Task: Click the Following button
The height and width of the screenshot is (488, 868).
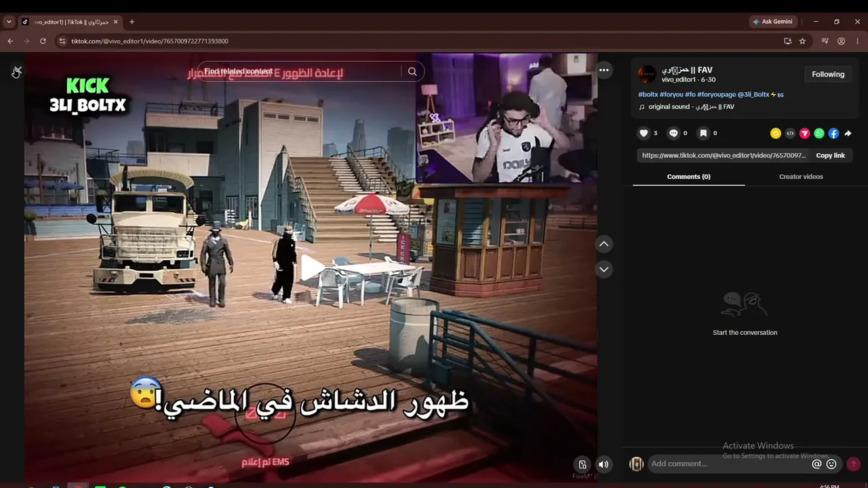Action: click(x=828, y=75)
